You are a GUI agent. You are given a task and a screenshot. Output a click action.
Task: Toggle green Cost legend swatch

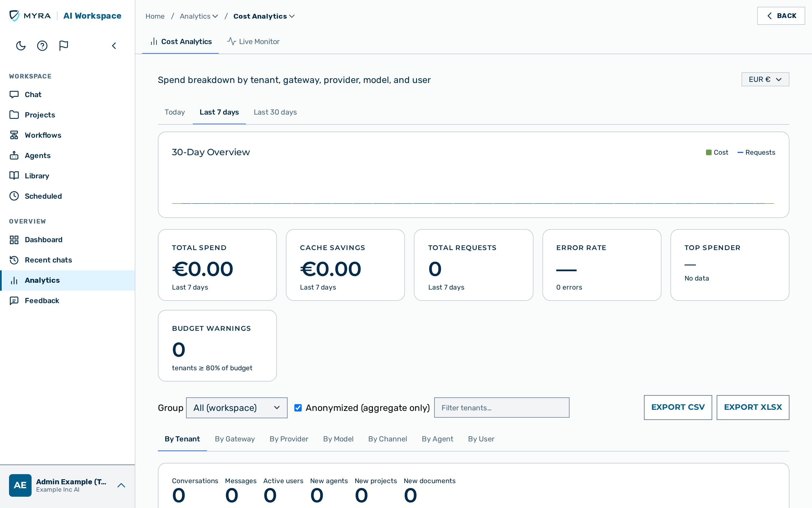pyautogui.click(x=709, y=152)
